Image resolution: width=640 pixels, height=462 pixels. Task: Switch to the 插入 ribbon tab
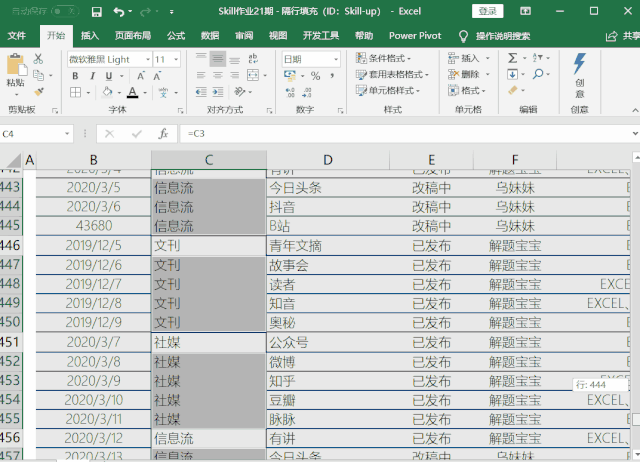tap(90, 35)
